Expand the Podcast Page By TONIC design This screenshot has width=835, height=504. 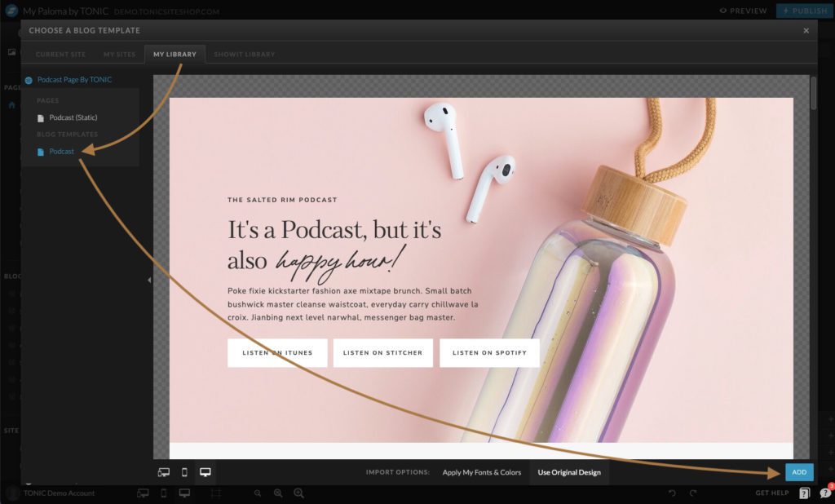click(74, 80)
